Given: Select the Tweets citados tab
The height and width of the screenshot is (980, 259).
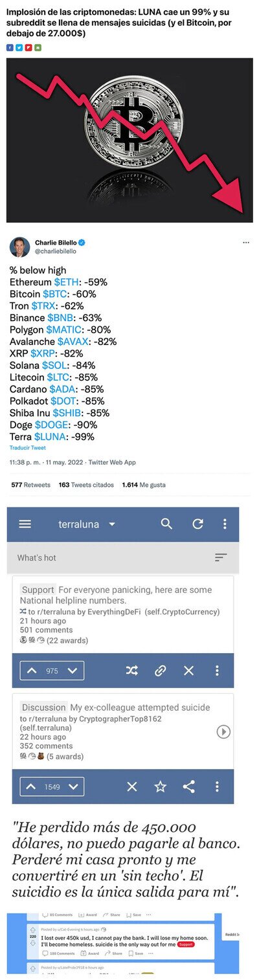Looking at the screenshot, I should click(x=86, y=485).
